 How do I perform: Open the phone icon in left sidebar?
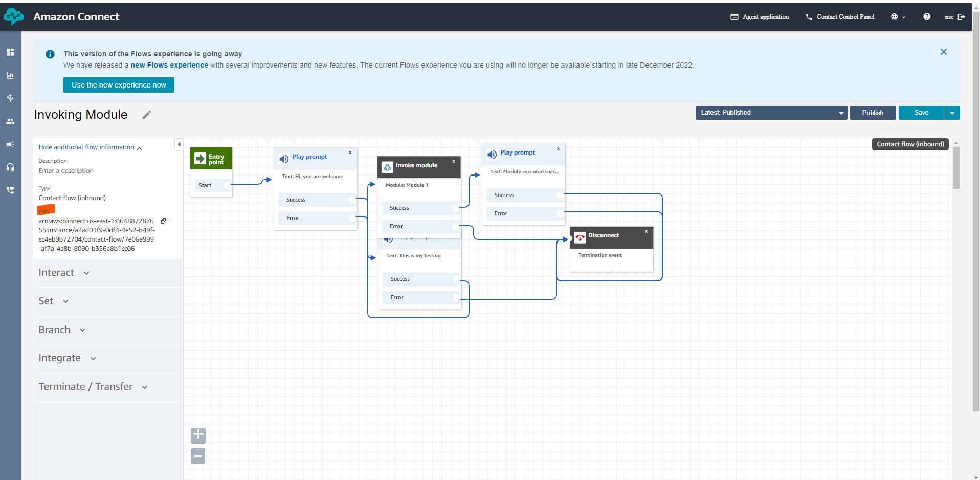click(10, 190)
